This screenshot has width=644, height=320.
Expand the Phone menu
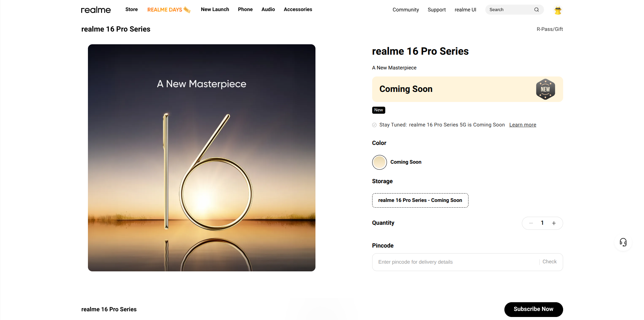(245, 9)
